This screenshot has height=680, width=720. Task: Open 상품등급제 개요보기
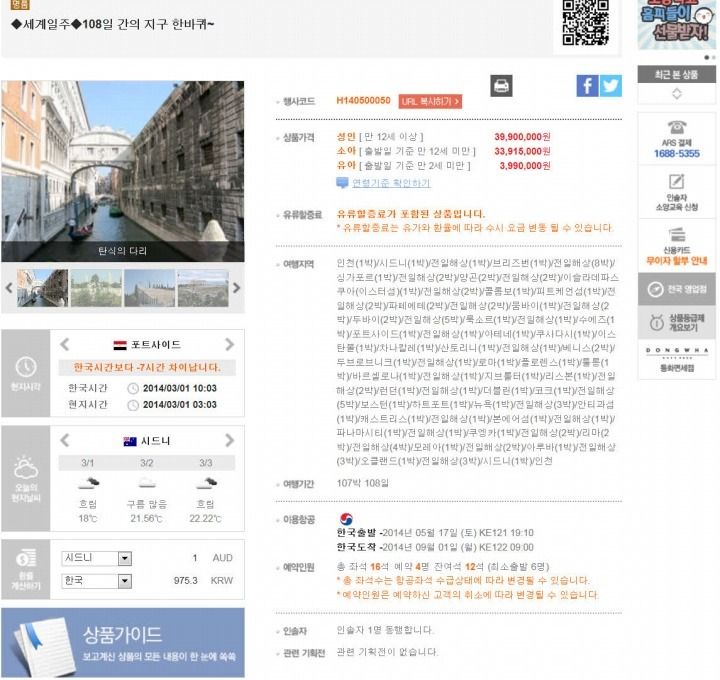click(x=677, y=323)
